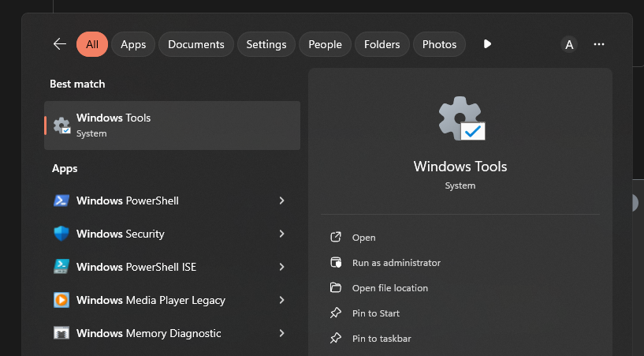644x356 pixels.
Task: Click the Run as administrator shield icon
Action: point(336,262)
